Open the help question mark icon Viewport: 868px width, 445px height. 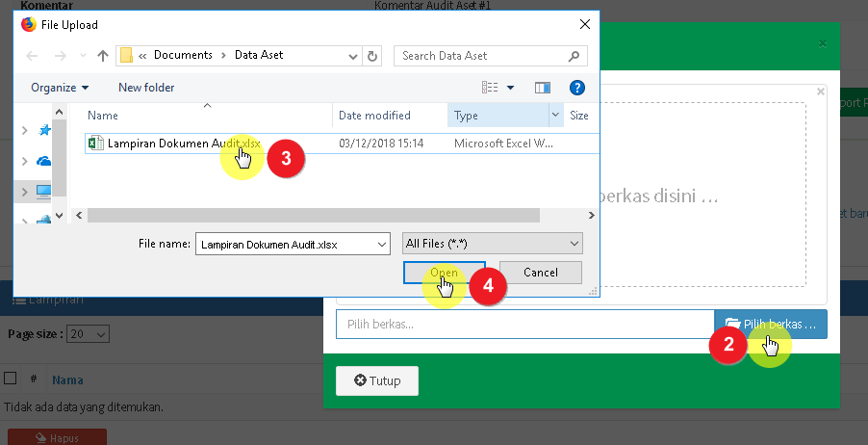577,88
